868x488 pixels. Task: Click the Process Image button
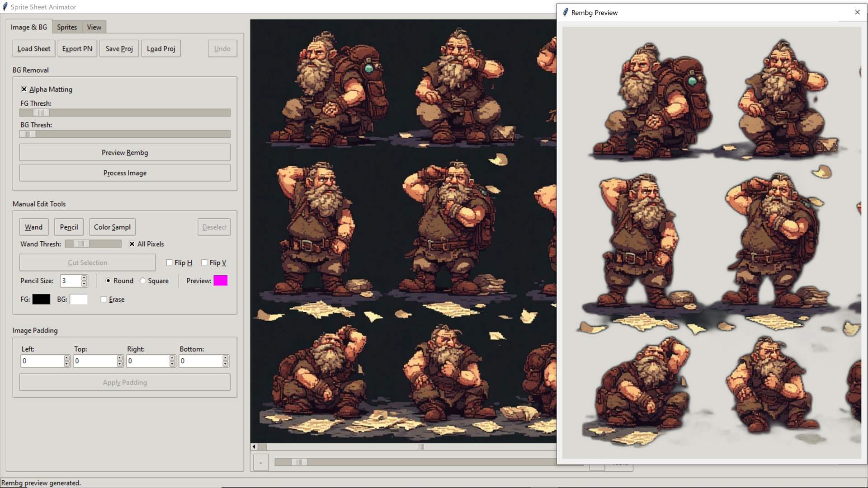(125, 173)
